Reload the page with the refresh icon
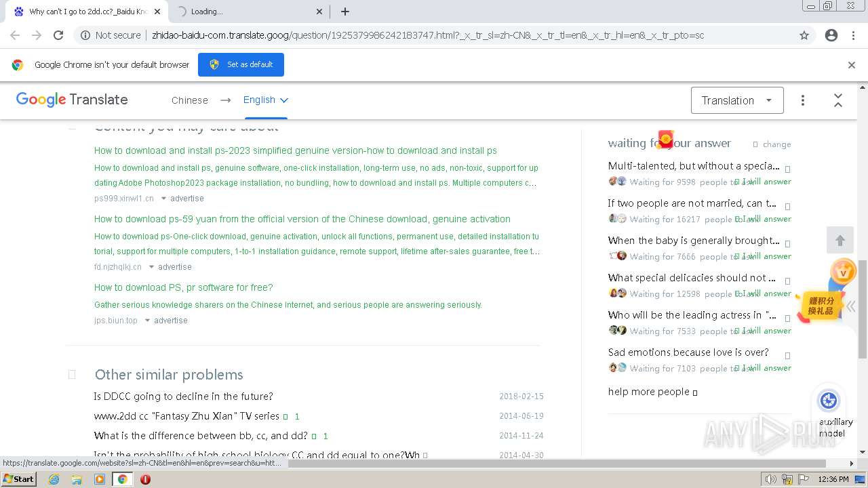 [x=58, y=35]
